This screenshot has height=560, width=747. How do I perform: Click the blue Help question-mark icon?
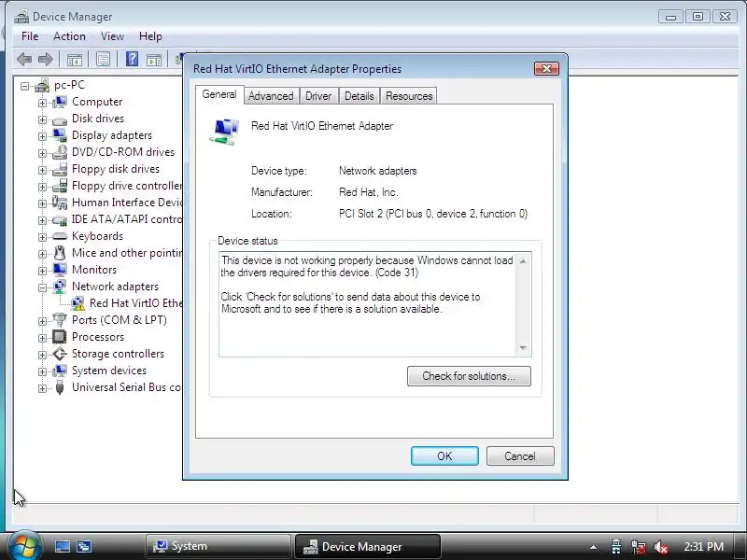tap(132, 59)
